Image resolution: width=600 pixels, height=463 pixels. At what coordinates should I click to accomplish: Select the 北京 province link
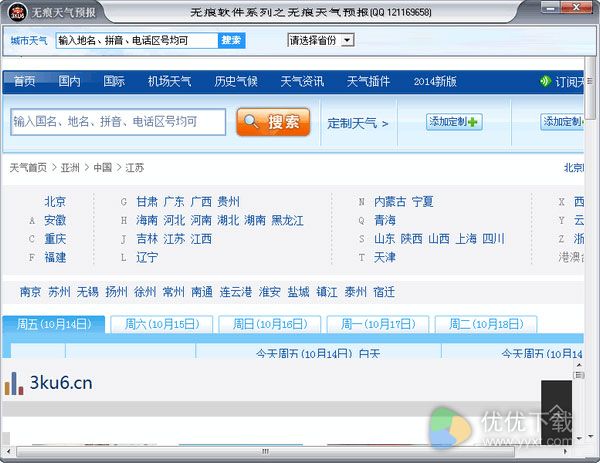(x=55, y=201)
